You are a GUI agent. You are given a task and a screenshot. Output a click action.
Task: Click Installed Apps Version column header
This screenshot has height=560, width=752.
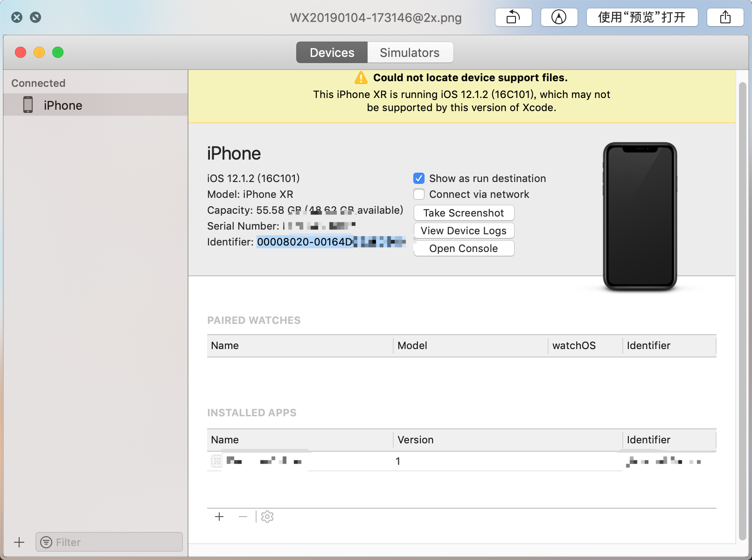508,440
